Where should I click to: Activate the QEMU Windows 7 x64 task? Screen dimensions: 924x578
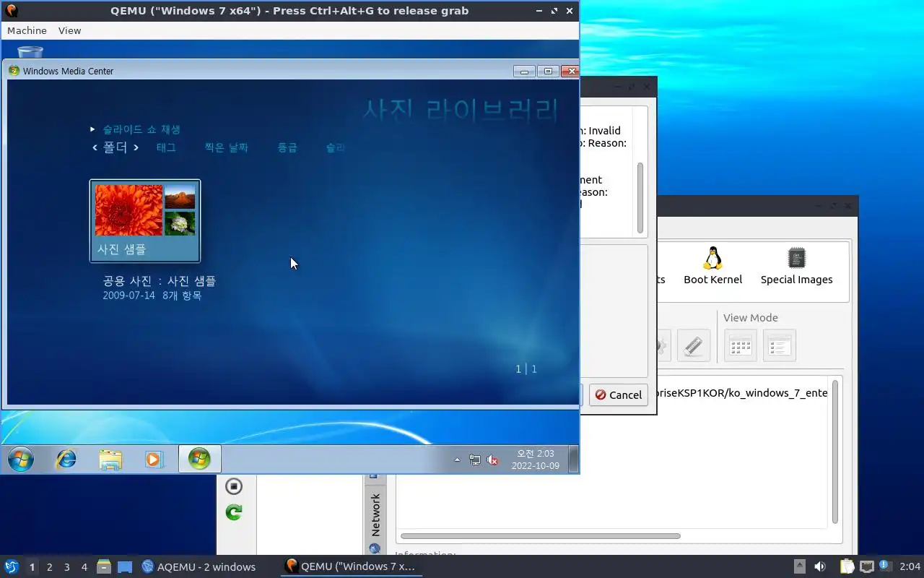pyautogui.click(x=350, y=566)
